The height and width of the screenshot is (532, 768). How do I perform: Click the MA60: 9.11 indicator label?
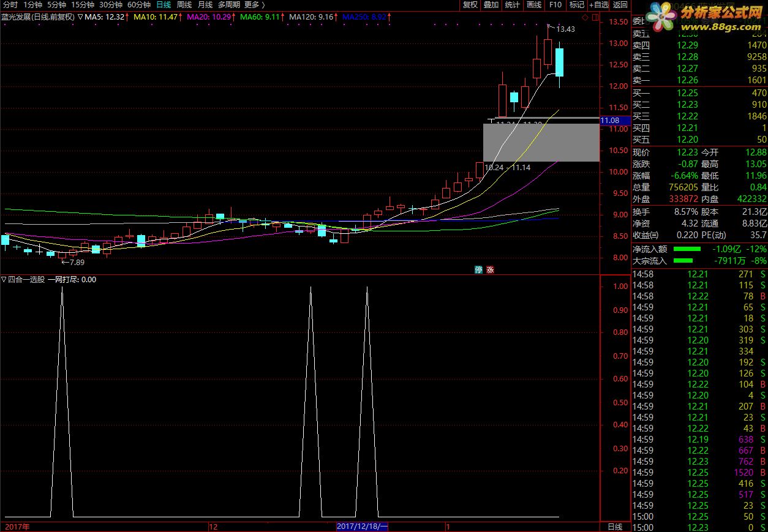[x=260, y=17]
